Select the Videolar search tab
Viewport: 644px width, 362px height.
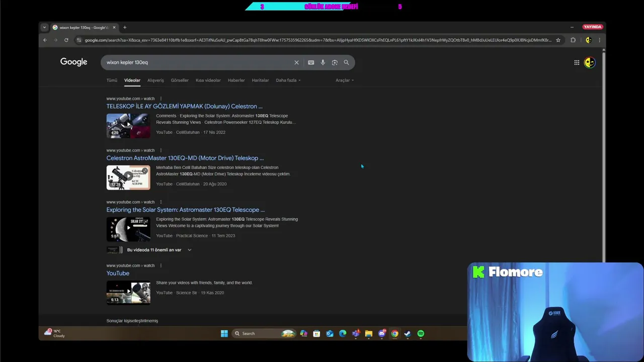[132, 80]
